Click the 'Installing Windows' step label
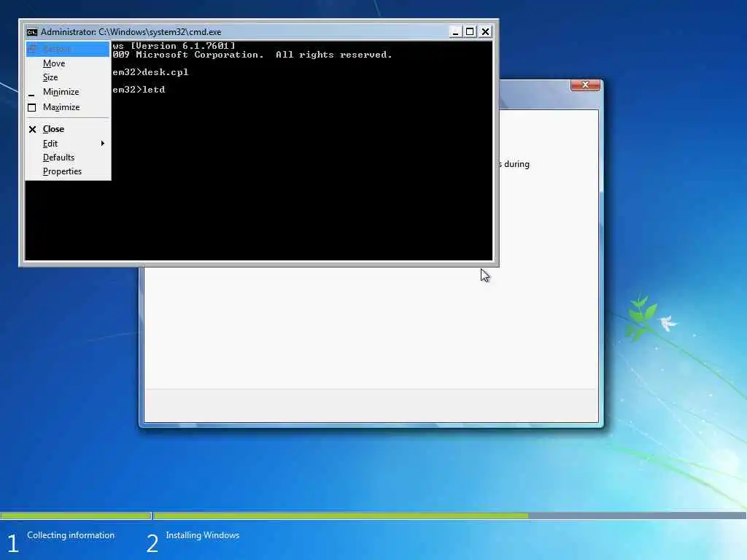Image resolution: width=747 pixels, height=560 pixels. point(203,535)
